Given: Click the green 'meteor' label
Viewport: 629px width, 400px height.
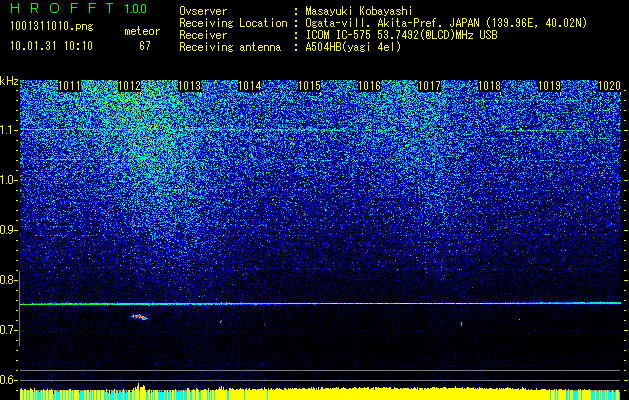Looking at the screenshot, I should point(142,31).
